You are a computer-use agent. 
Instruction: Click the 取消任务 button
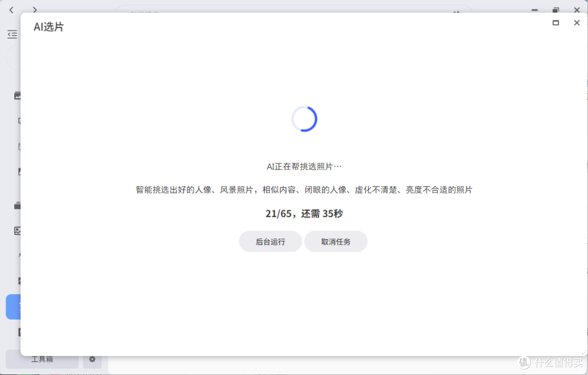tap(335, 241)
